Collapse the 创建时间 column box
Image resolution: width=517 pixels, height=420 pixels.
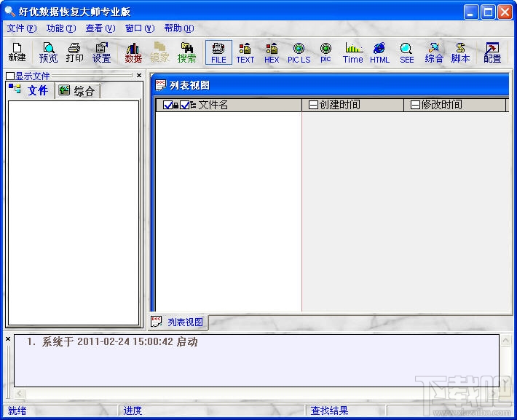click(313, 105)
